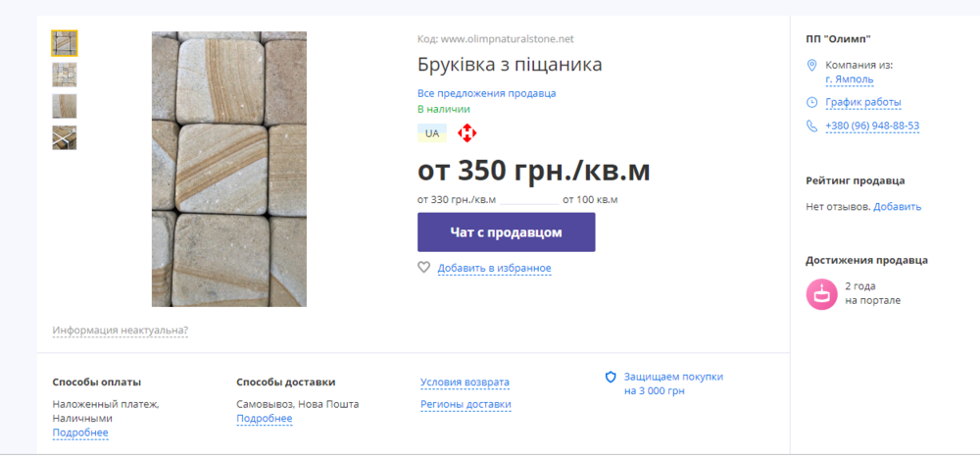Click "Добавить" to add a review
Screen dimensions: 980x458
[898, 206]
